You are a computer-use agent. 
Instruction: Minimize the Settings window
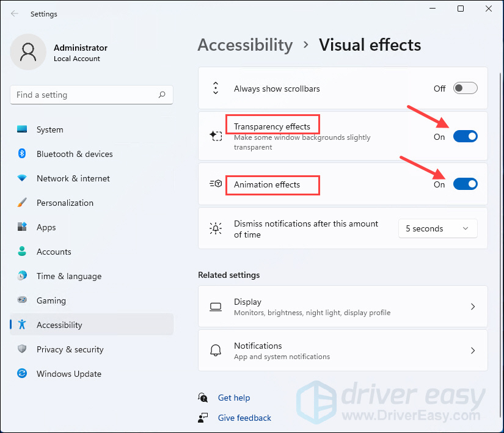433,9
